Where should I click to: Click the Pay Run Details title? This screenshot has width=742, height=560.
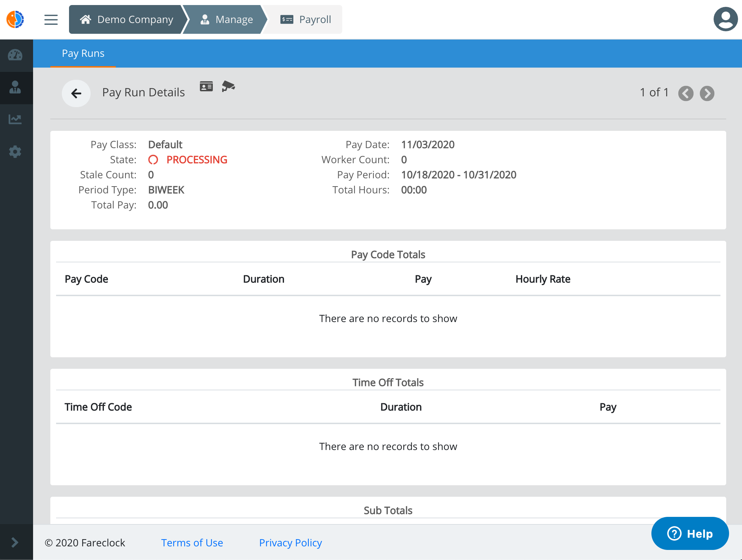click(x=143, y=92)
